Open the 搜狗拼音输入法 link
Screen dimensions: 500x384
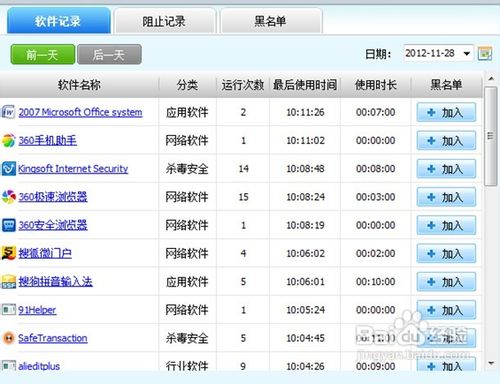point(55,282)
